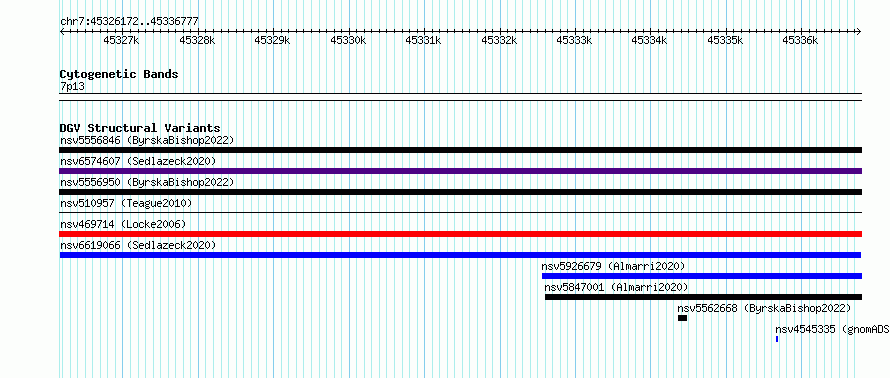The width and height of the screenshot is (890, 378).
Task: Click the nsv5556950 (ByrskaBishop2022) label
Action: [x=147, y=182]
